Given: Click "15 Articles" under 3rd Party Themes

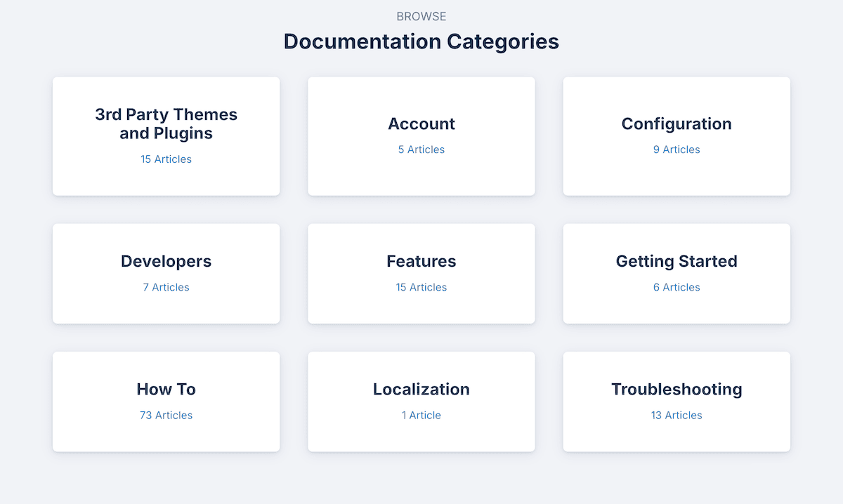Looking at the screenshot, I should (166, 159).
